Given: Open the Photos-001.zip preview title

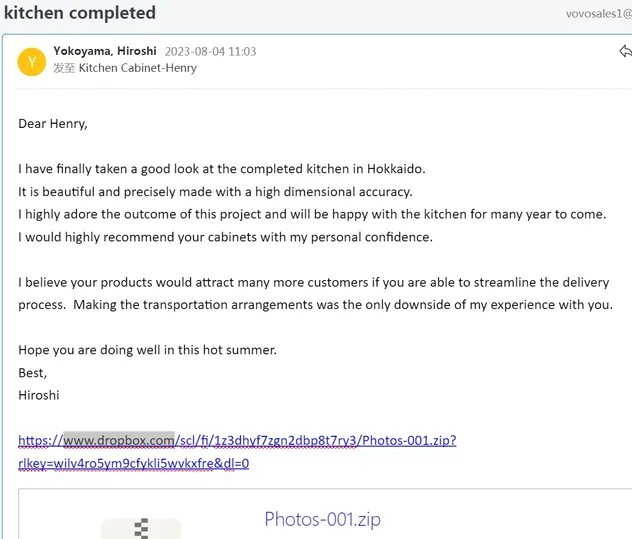Looking at the screenshot, I should [x=322, y=519].
